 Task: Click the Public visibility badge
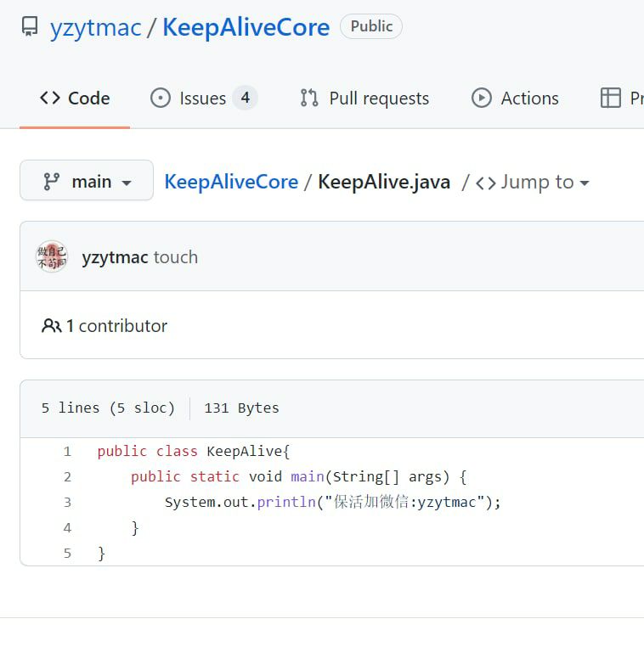(371, 26)
